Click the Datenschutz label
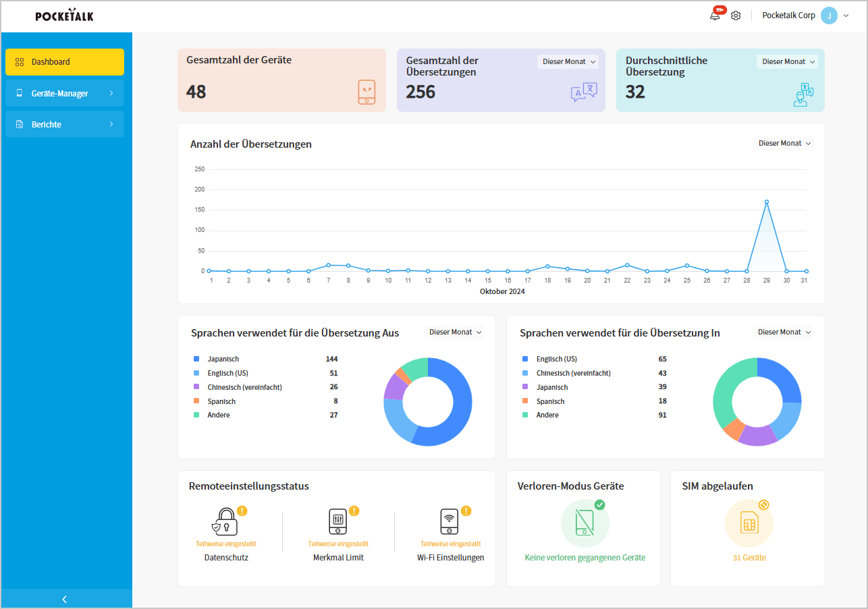 [x=226, y=558]
